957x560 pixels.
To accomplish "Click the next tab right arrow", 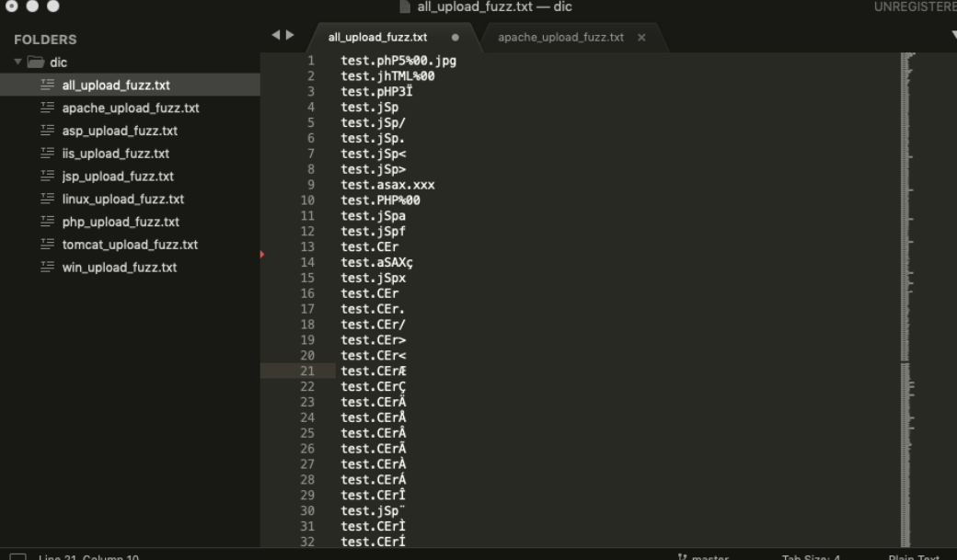I will point(290,36).
